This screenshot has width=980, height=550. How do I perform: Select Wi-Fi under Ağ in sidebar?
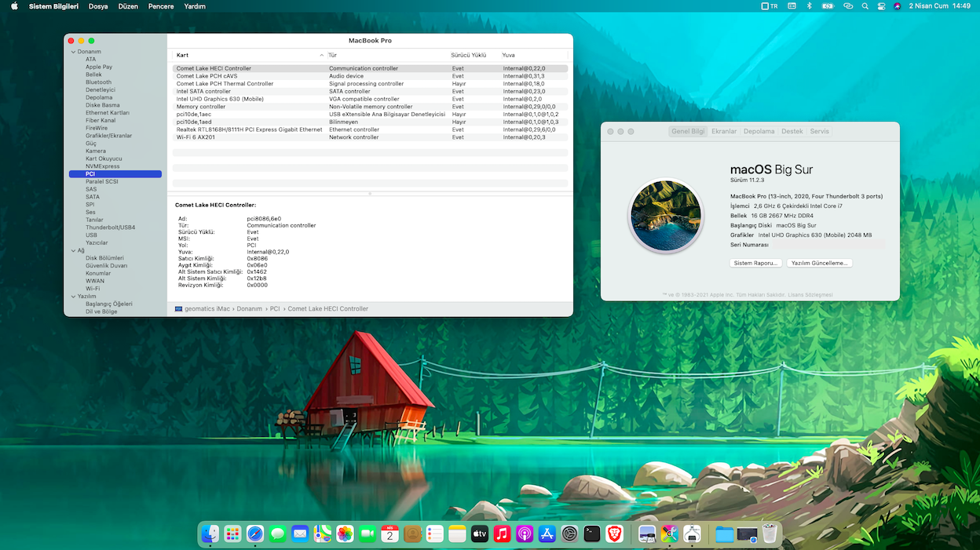pos(93,289)
